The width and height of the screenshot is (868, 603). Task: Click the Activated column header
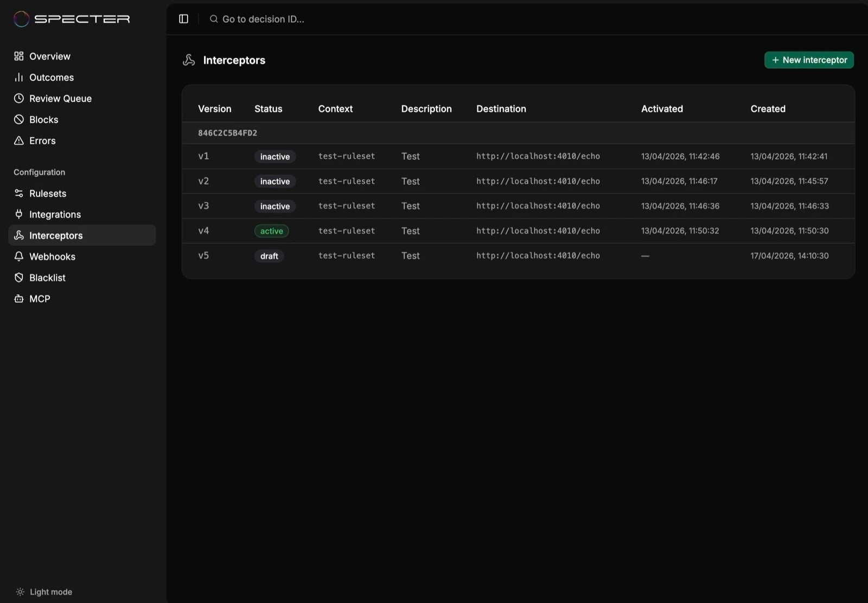pyautogui.click(x=662, y=109)
